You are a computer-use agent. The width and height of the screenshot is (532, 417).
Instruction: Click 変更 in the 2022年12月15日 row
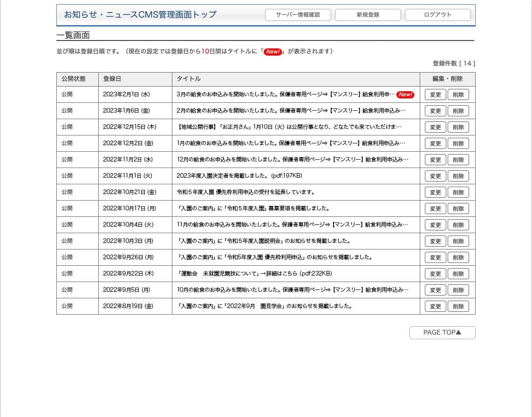[x=435, y=127]
